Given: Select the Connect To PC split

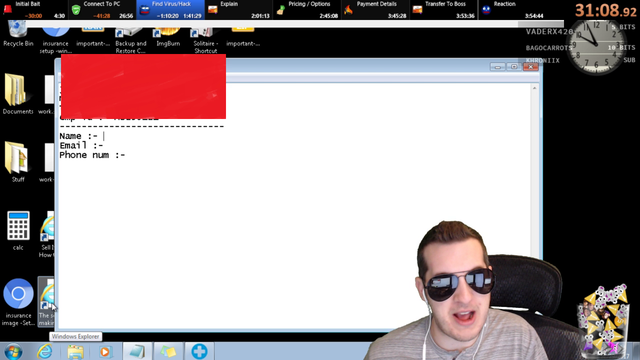Looking at the screenshot, I should (102, 10).
